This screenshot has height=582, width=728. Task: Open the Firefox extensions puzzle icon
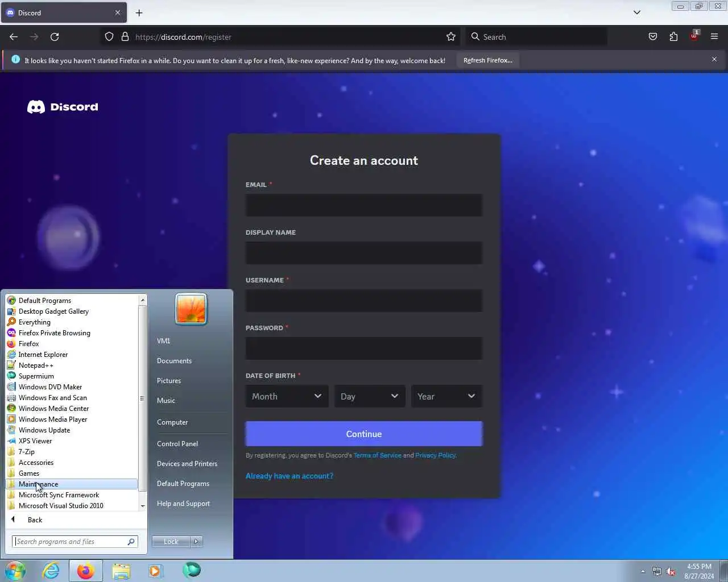673,37
